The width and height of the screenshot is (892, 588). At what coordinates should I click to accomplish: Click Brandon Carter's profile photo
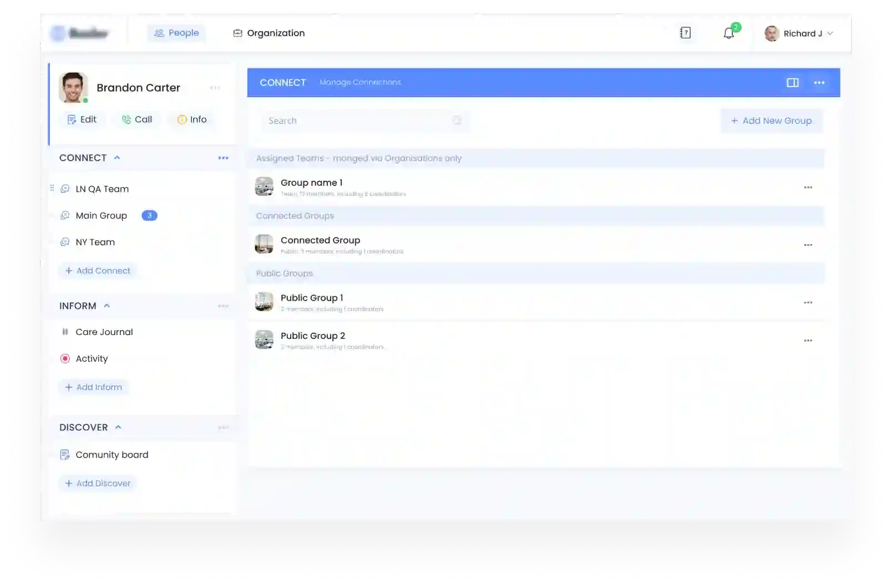tap(73, 88)
